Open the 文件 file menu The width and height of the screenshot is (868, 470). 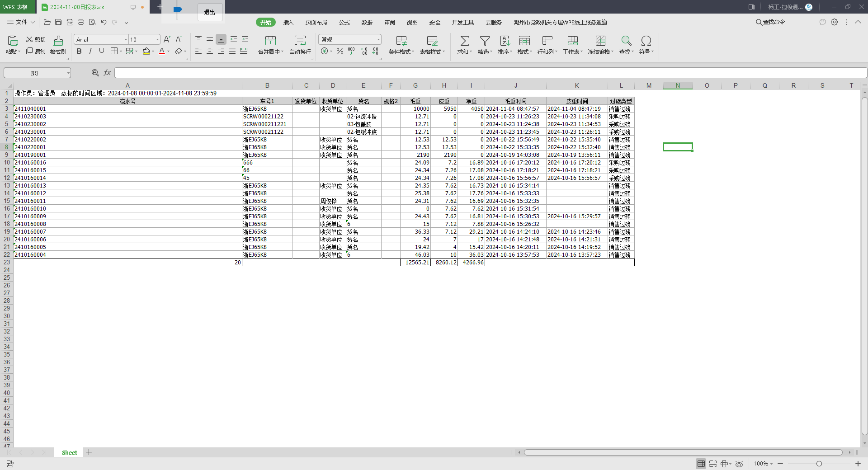tap(21, 22)
